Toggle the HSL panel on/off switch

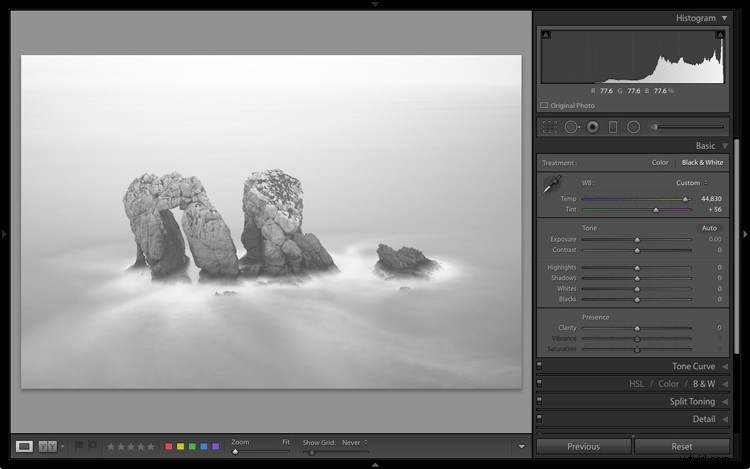(540, 384)
